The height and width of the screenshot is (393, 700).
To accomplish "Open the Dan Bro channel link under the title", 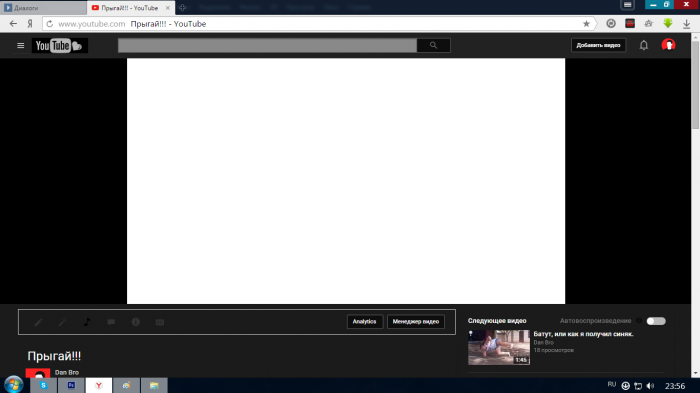I will click(x=67, y=372).
